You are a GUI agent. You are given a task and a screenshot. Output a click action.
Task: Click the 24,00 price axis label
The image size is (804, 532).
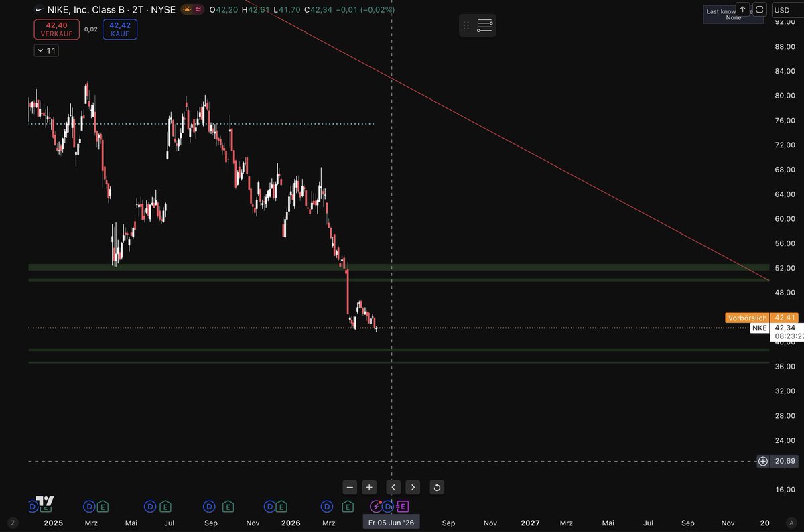[x=785, y=440]
